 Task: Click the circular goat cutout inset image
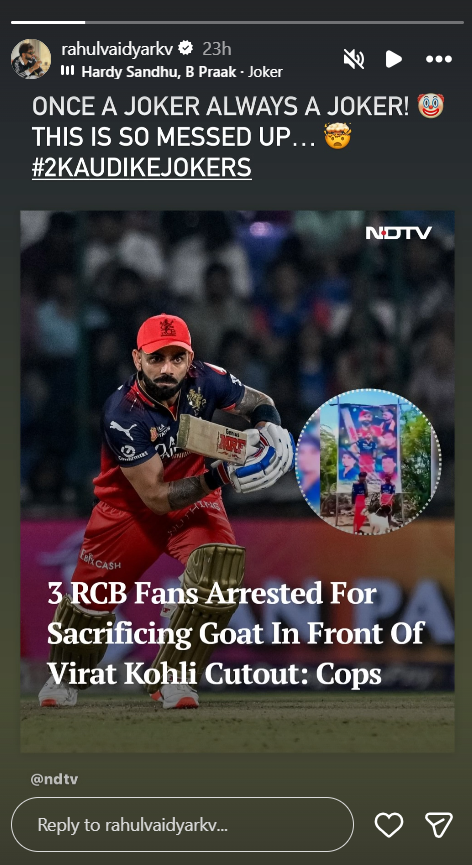tap(368, 462)
